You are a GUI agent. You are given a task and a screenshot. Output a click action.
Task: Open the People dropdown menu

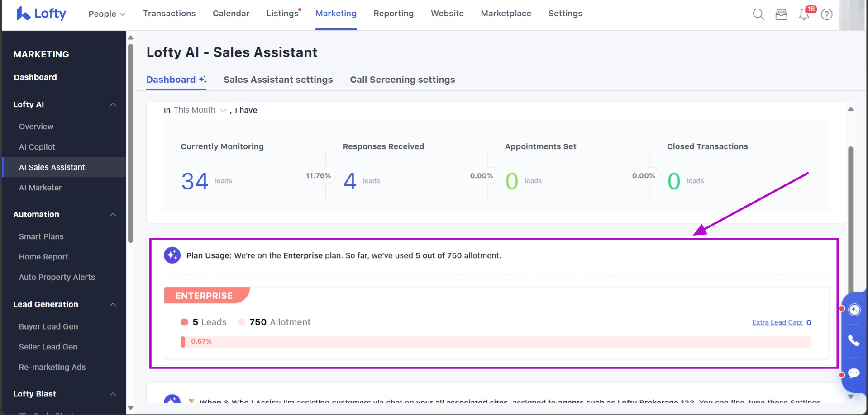107,14
